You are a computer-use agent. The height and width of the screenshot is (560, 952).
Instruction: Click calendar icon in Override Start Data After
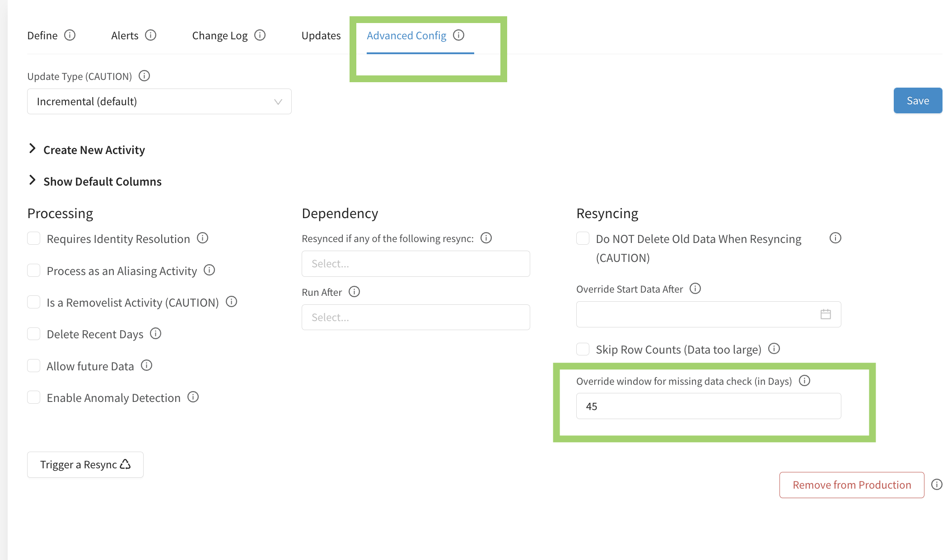(826, 314)
